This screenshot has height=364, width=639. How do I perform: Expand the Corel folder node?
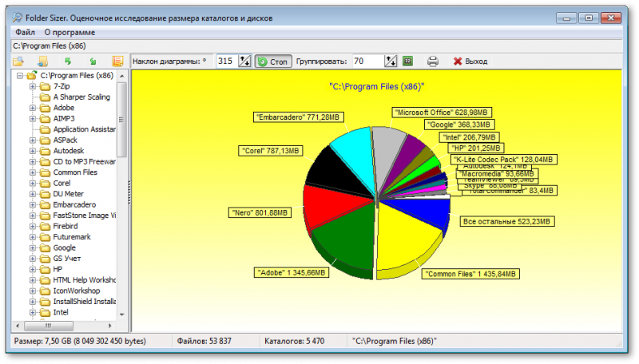(x=33, y=184)
